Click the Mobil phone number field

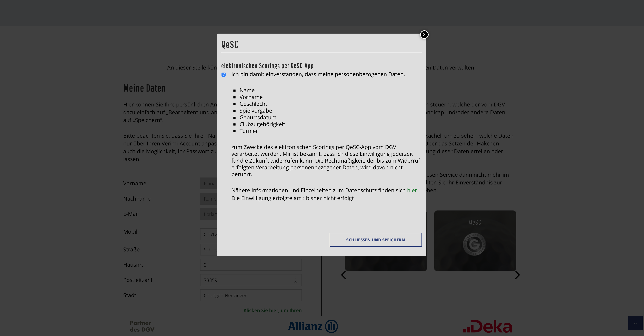coord(208,234)
